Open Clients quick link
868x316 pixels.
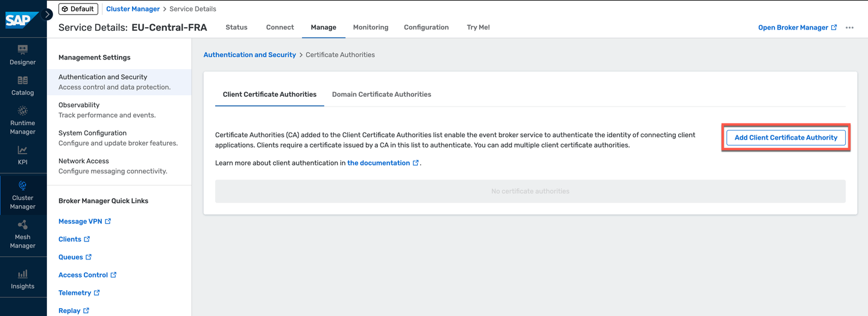click(x=70, y=240)
